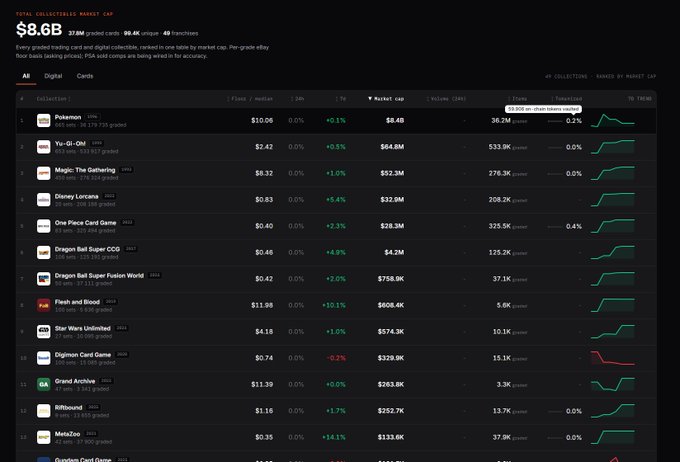Open the Riftbound collection link

68,408
